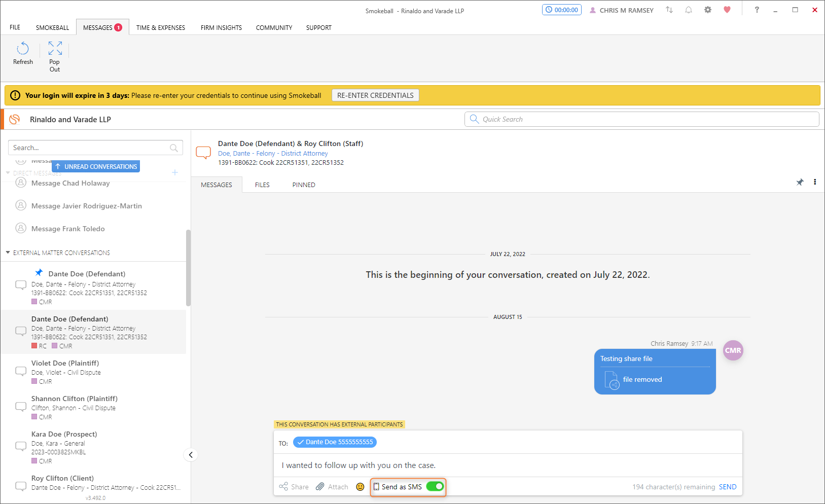Select recipient Dante Doe 5555555555
Image resolution: width=825 pixels, height=504 pixels.
click(x=335, y=442)
